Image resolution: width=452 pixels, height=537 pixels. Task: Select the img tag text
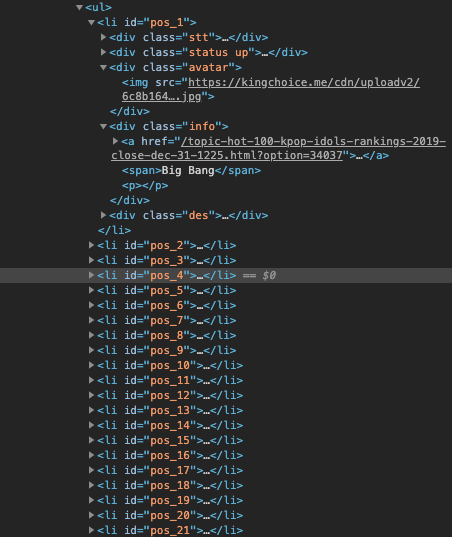pyautogui.click(x=135, y=83)
